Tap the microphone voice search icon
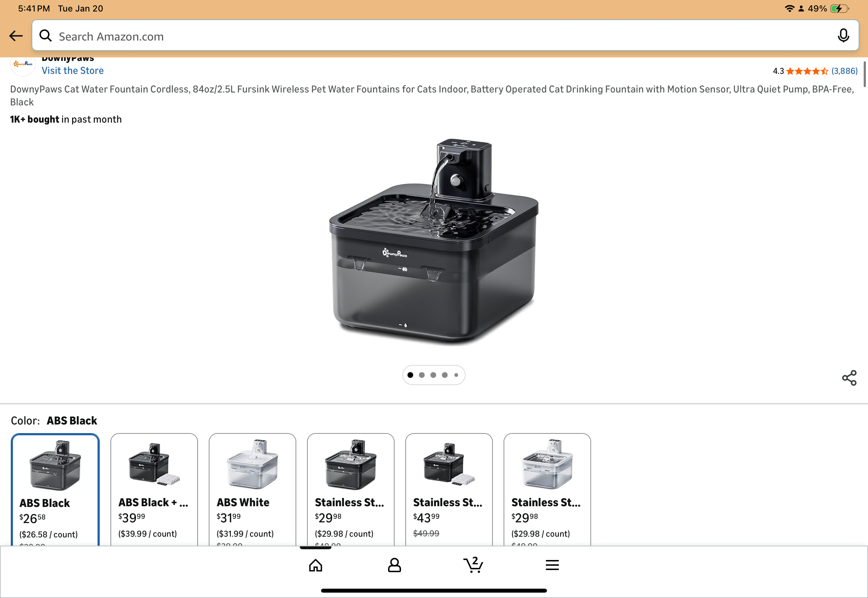Screen dimensions: 868x598 pyautogui.click(x=843, y=36)
